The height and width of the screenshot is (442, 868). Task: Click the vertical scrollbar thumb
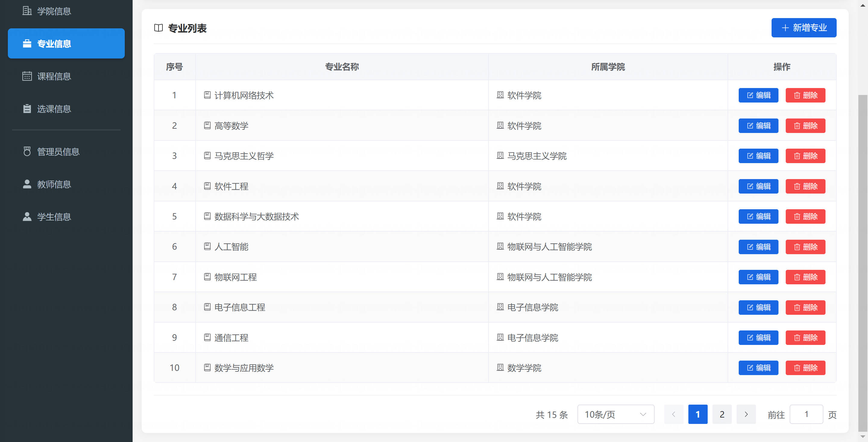coord(862,263)
